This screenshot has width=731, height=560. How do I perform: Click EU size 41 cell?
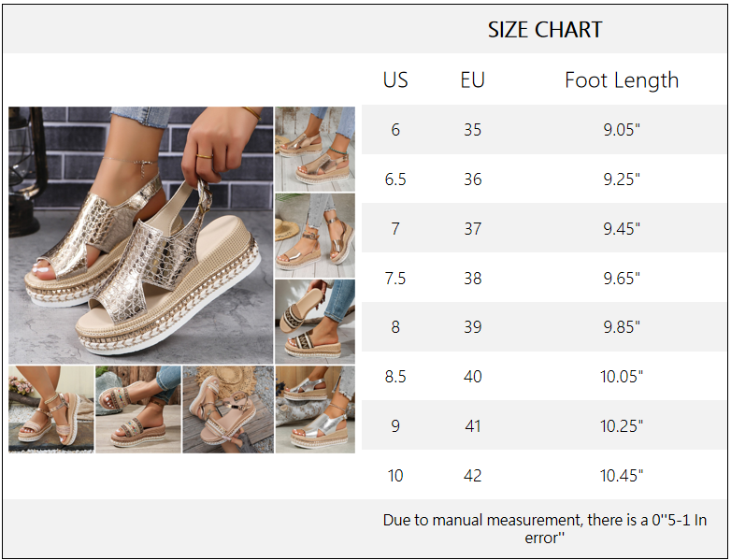point(472,426)
